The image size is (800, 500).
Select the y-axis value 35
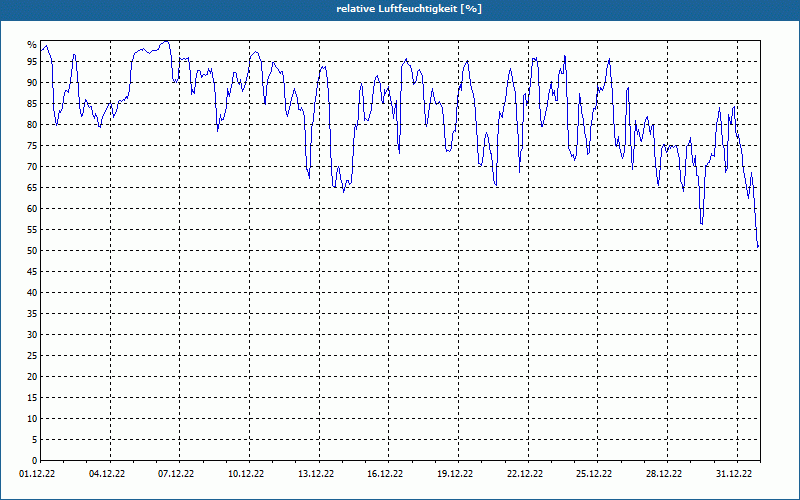[x=32, y=313]
